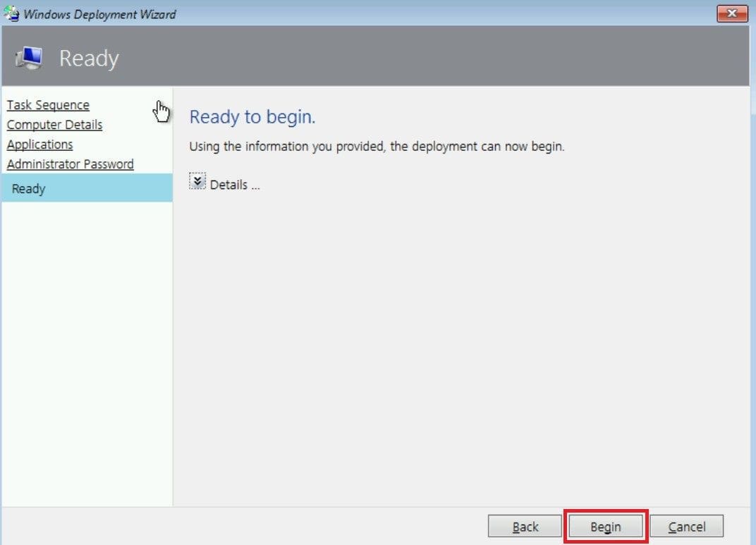The height and width of the screenshot is (545, 756).
Task: Click blank area of the main content pane
Action: [458, 338]
